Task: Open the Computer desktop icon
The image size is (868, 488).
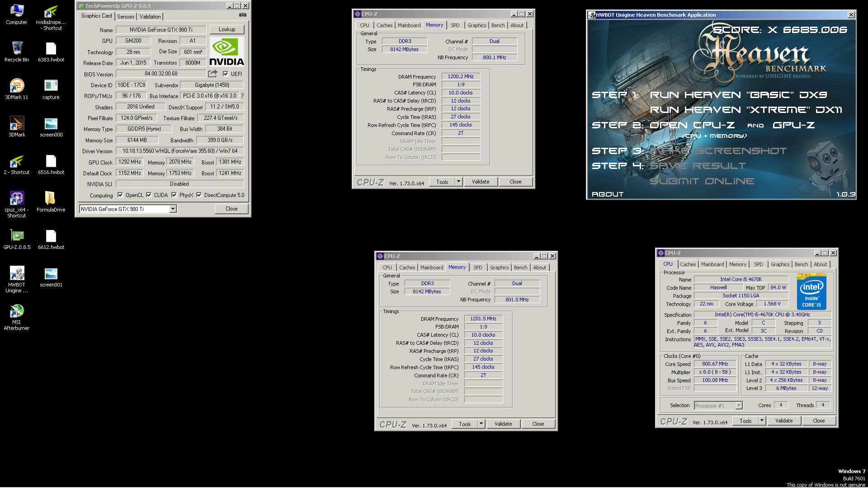Action: pos(17,14)
